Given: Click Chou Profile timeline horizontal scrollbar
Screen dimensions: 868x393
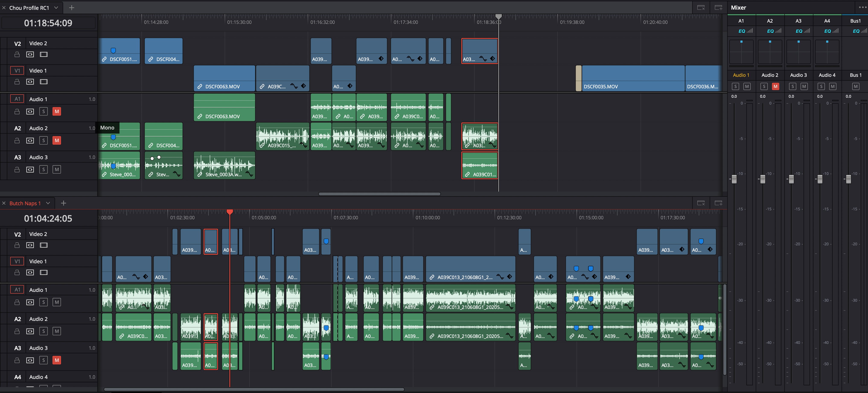Looking at the screenshot, I should pos(379,194).
